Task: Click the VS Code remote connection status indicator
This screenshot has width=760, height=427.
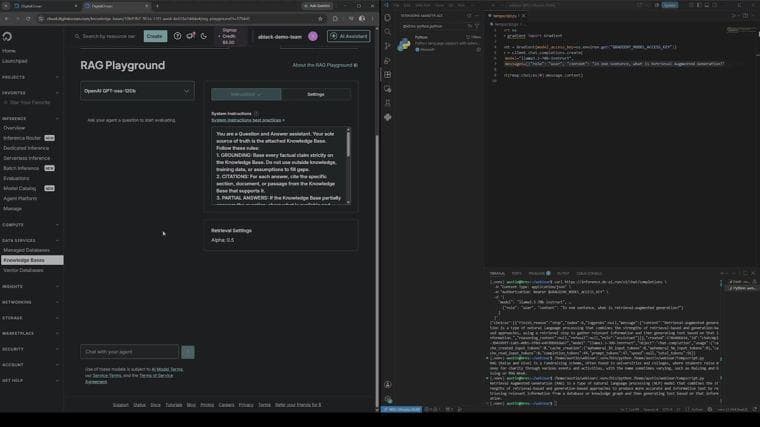Action: pos(401,410)
